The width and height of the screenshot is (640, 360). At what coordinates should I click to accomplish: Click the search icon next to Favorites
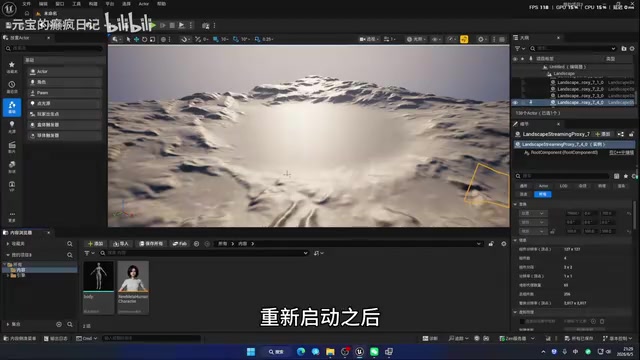tap(70, 244)
